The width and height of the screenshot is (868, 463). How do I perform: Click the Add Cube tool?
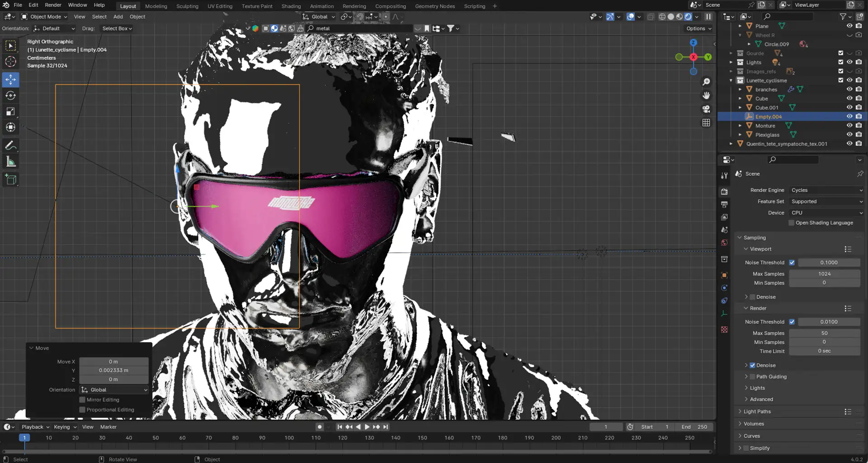tap(11, 180)
